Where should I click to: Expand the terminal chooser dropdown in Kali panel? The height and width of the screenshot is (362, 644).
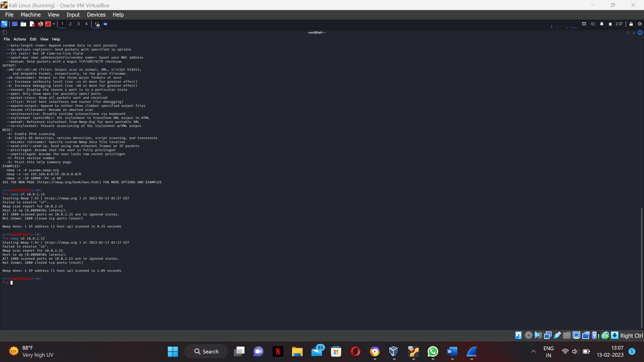click(54, 24)
